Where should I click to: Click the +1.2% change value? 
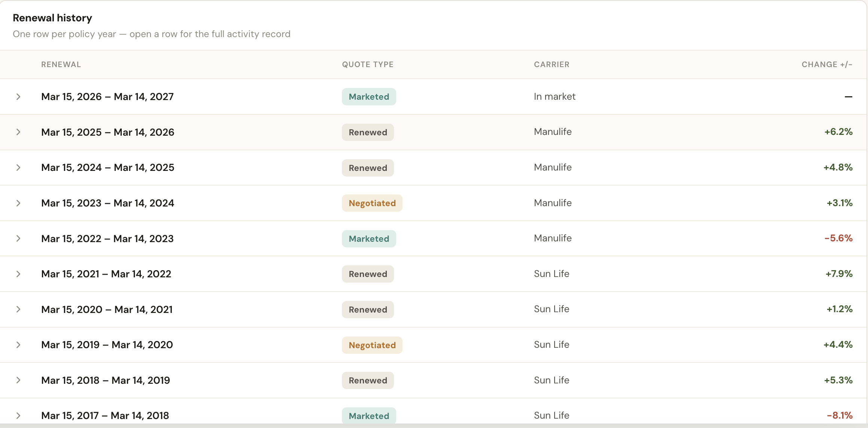tap(840, 309)
